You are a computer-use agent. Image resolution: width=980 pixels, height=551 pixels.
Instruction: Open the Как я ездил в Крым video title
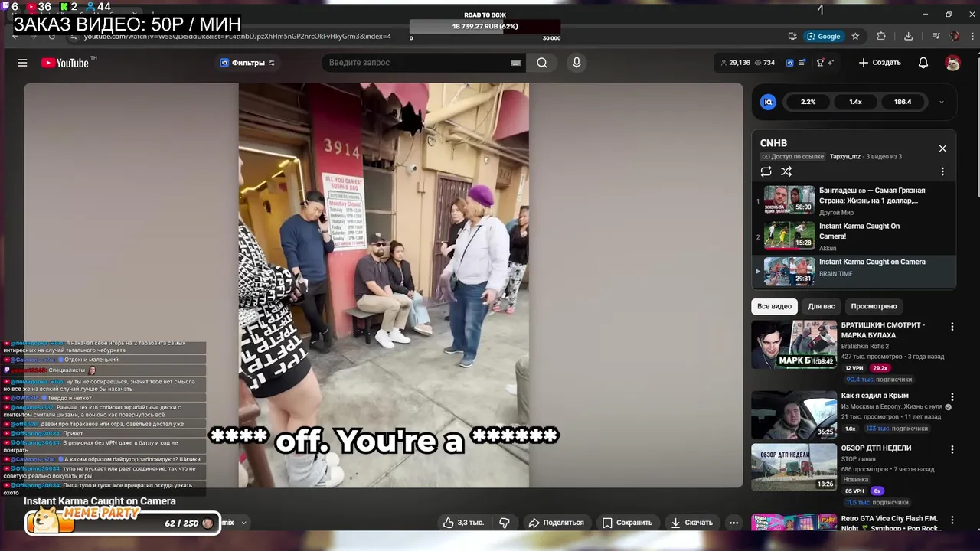click(x=874, y=396)
